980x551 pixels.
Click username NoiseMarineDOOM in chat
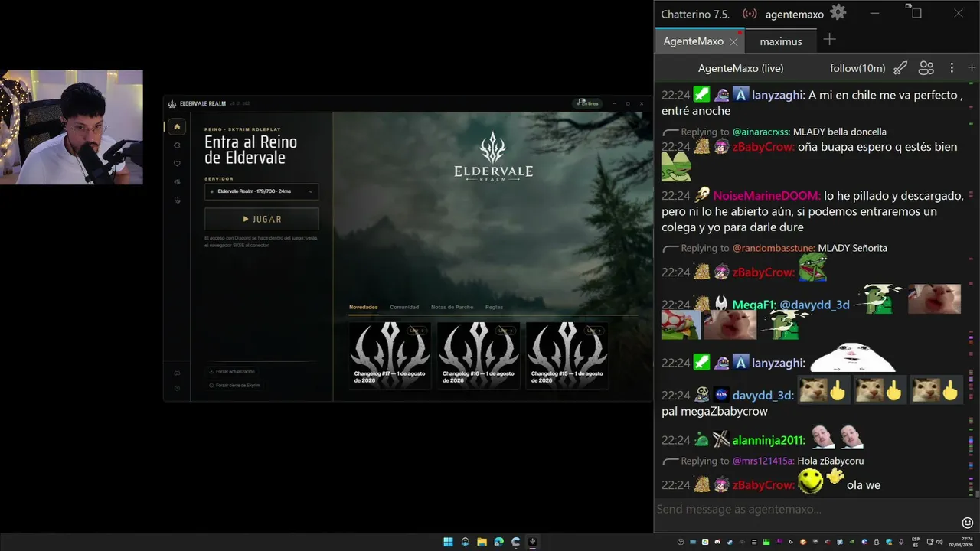pyautogui.click(x=767, y=196)
